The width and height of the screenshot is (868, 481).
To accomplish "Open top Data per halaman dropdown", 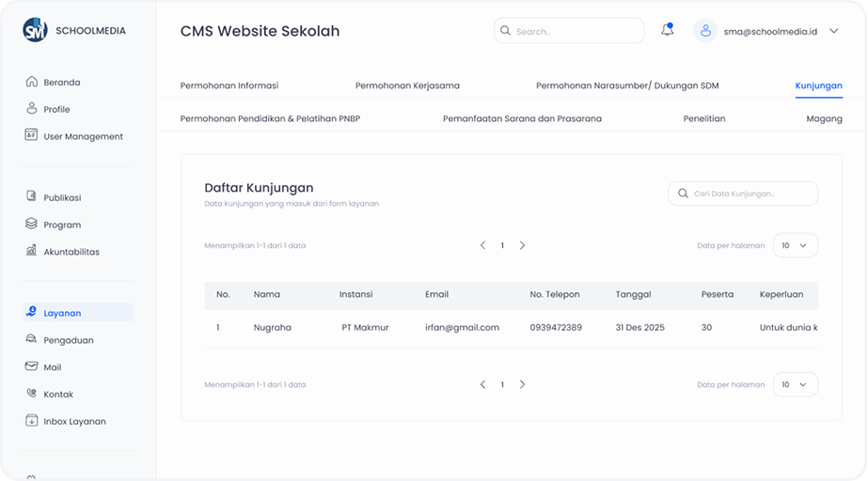I will 795,245.
